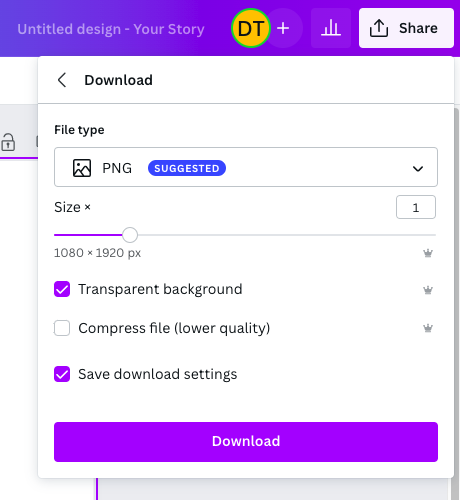Click the crown icon beside Compress file
This screenshot has width=460, height=500.
pos(428,328)
